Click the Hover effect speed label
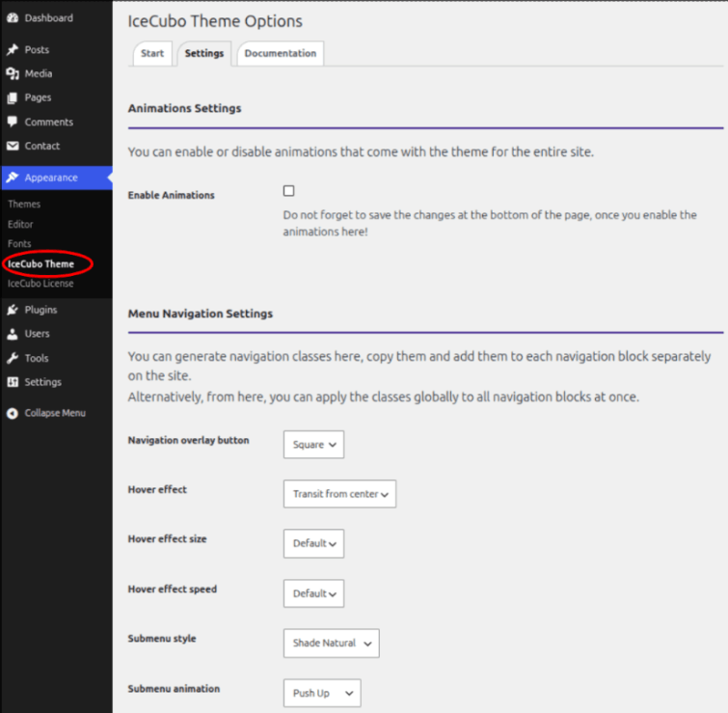The image size is (728, 713). point(173,589)
